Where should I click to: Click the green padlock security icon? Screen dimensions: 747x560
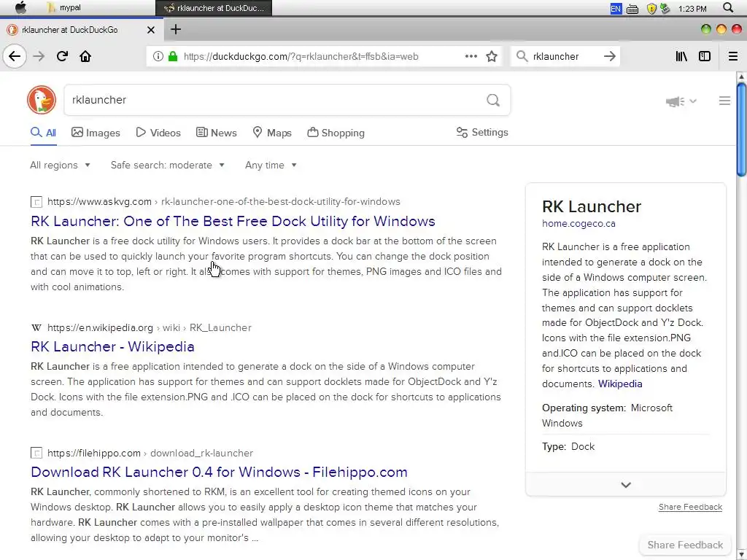tap(173, 56)
